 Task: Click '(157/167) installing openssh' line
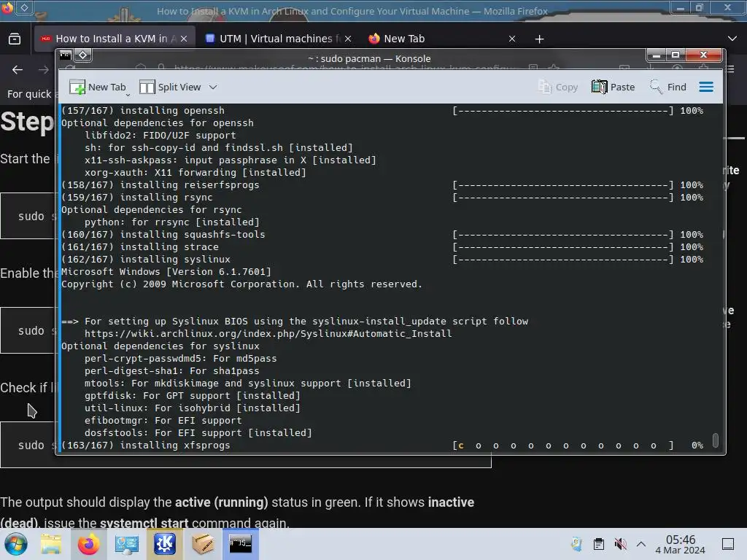(143, 111)
